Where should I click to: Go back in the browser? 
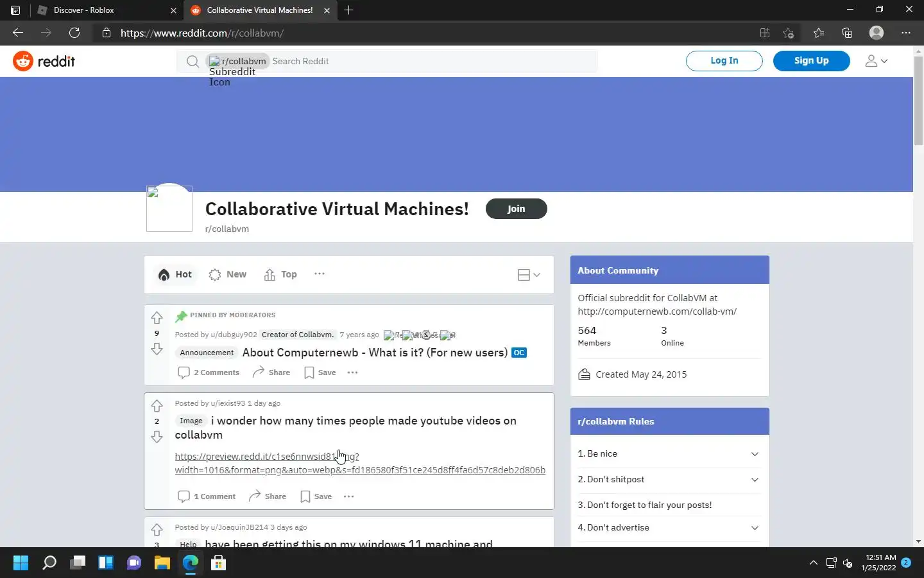pos(18,33)
